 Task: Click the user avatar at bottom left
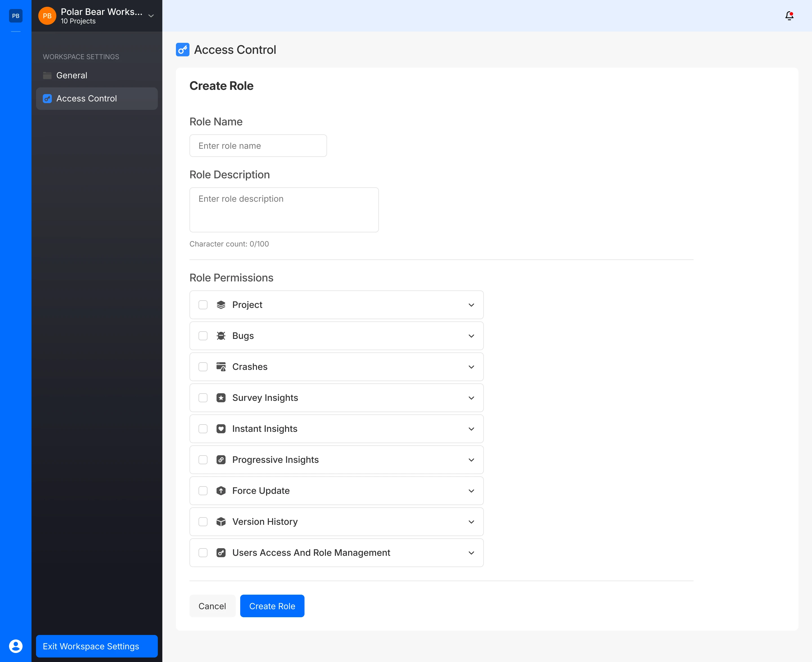click(16, 646)
